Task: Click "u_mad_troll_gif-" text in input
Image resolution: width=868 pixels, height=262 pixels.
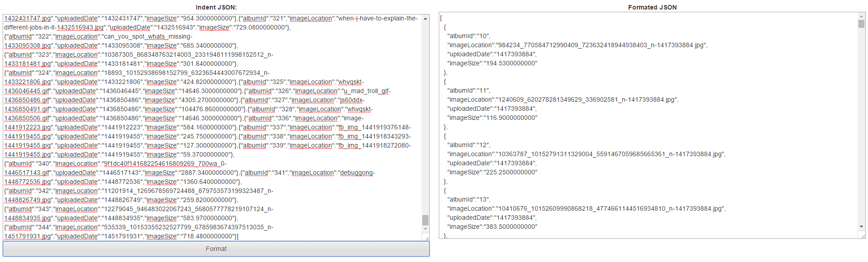Action: point(367,91)
